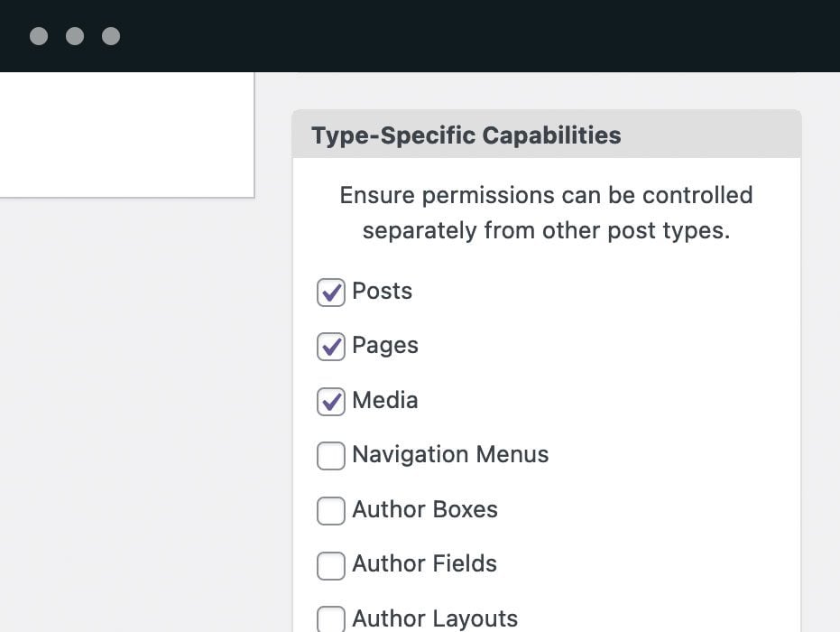Screen dimensions: 840x632
Task: Click the third gray window dot (maximize)
Action: click(x=111, y=36)
